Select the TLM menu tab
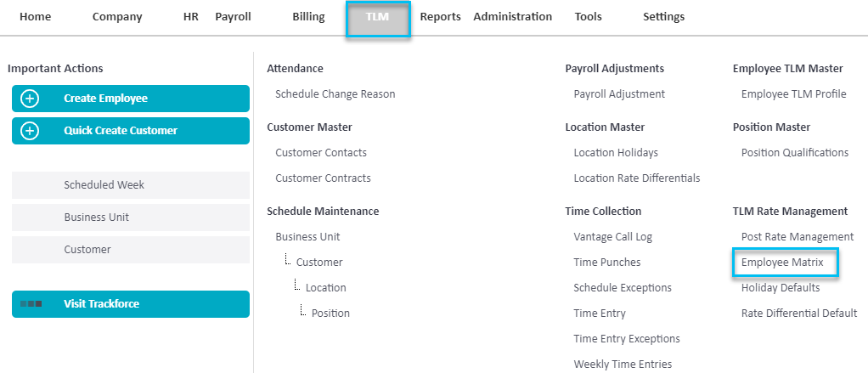This screenshot has width=868, height=373. coord(378,19)
